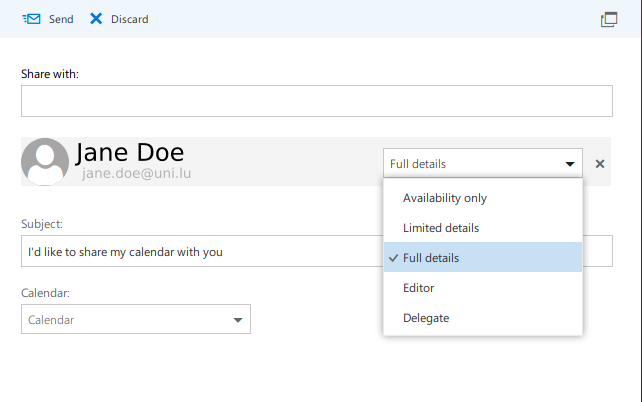
Task: Click the Discard button label
Action: click(129, 19)
